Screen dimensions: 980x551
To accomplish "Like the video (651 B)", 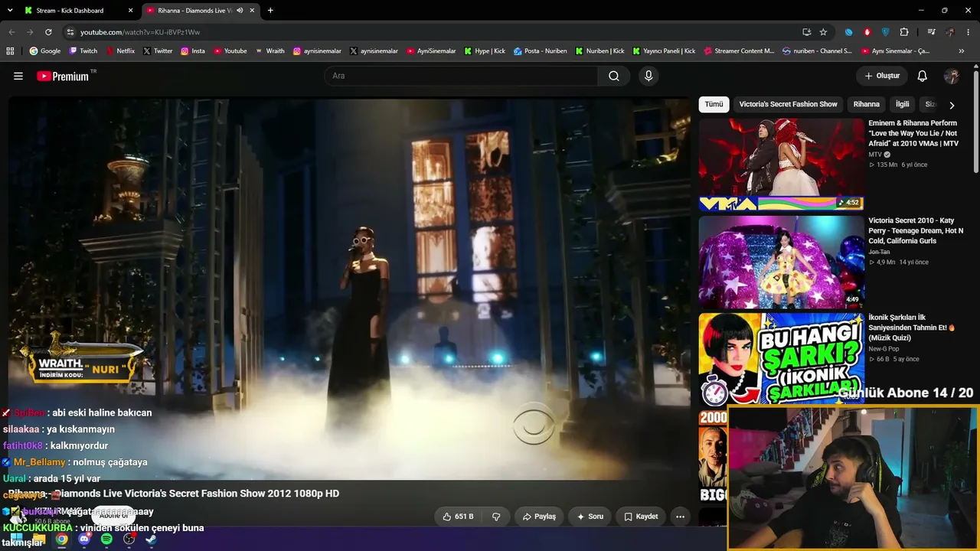I will (x=459, y=517).
